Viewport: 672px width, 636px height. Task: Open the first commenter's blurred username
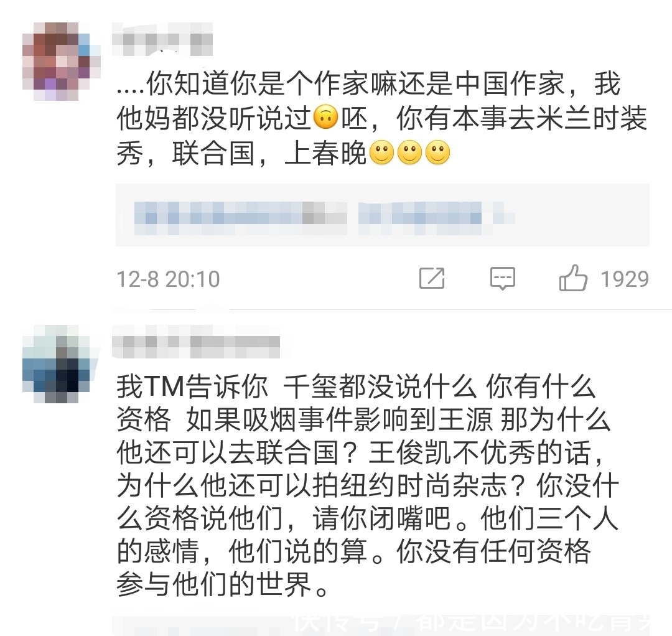click(162, 39)
